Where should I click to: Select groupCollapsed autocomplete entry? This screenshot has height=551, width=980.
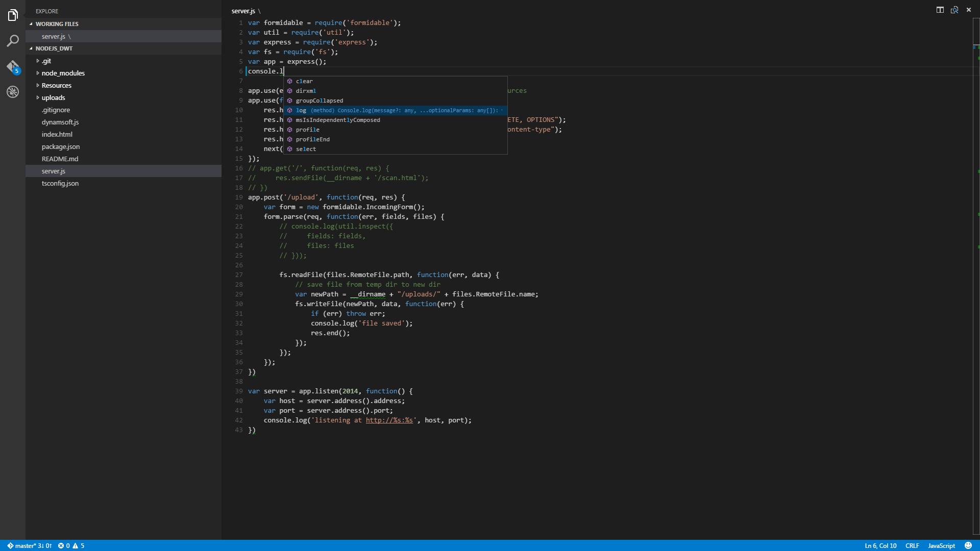(319, 101)
